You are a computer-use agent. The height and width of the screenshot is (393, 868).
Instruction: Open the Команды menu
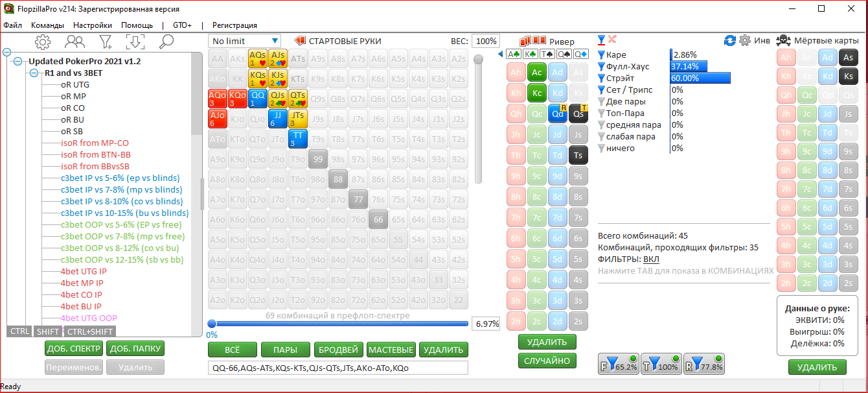[x=47, y=25]
